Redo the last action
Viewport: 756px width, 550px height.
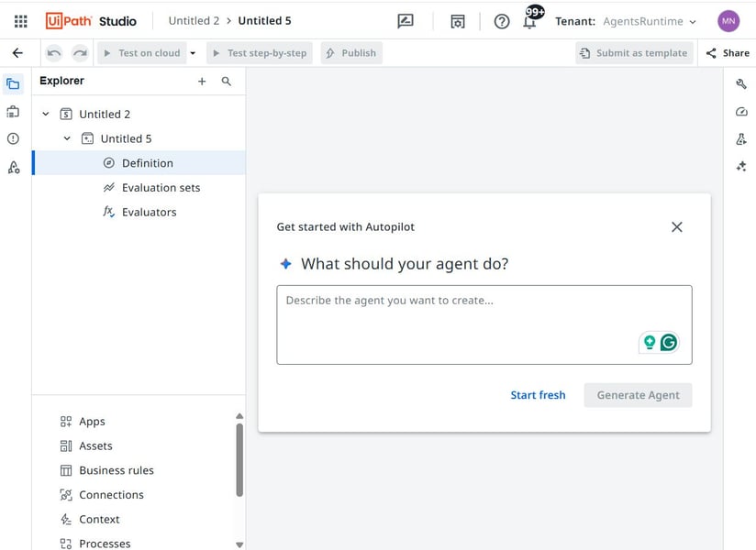click(x=80, y=53)
